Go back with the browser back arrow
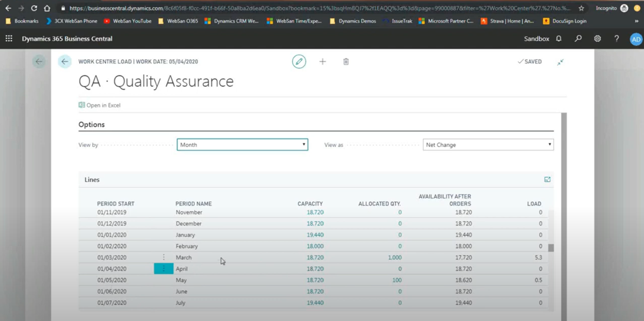The image size is (644, 321). (8, 8)
